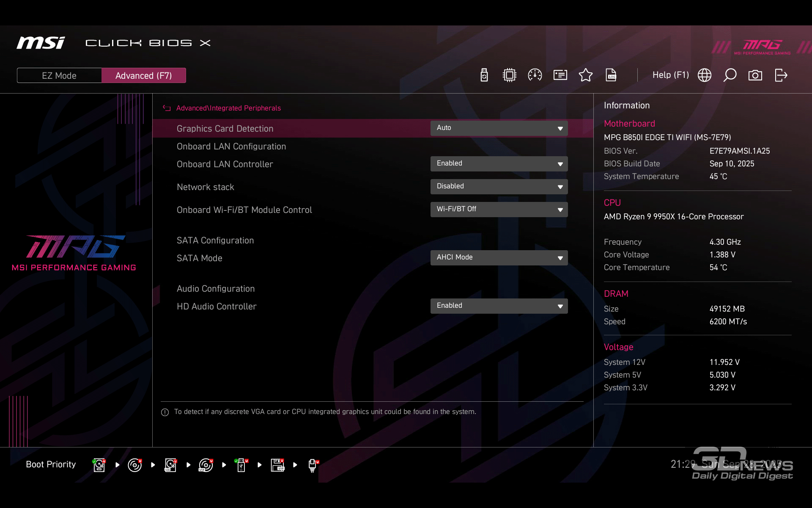Image resolution: width=812 pixels, height=508 pixels.
Task: Select the USB floppy boot device icon
Action: (277, 465)
